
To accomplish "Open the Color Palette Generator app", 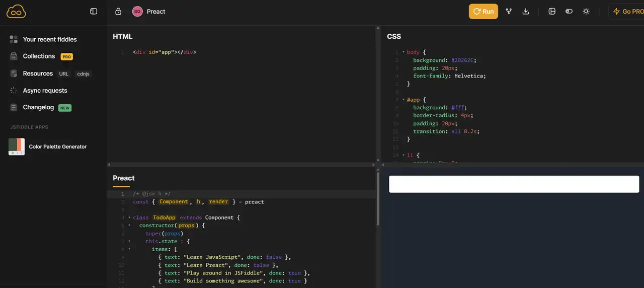I will click(58, 147).
